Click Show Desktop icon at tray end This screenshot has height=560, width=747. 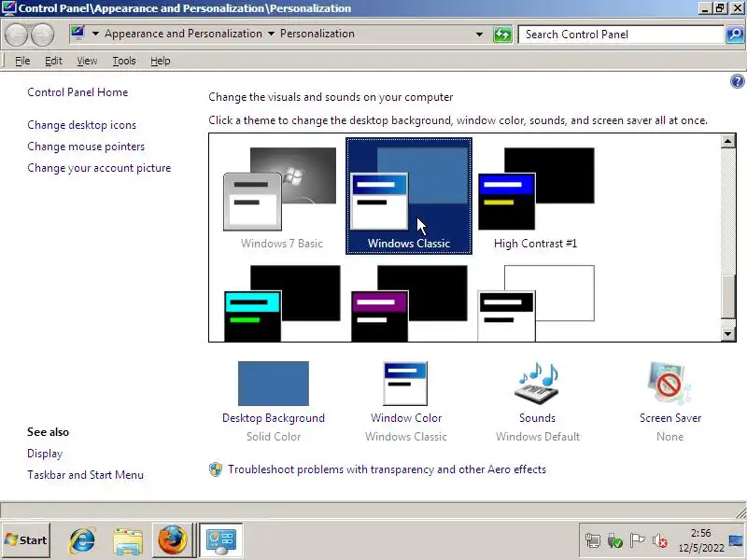pyautogui.click(x=736, y=540)
